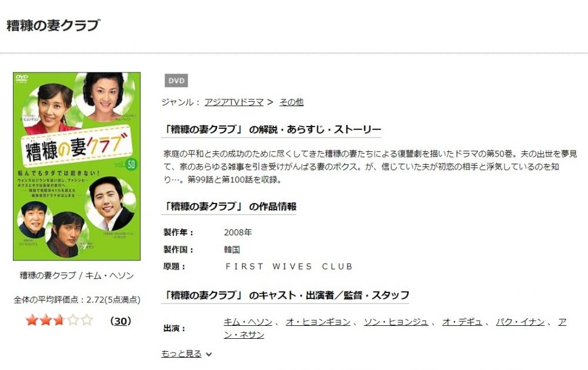
Task: Click the gray DVD badge icon
Action: click(x=176, y=81)
